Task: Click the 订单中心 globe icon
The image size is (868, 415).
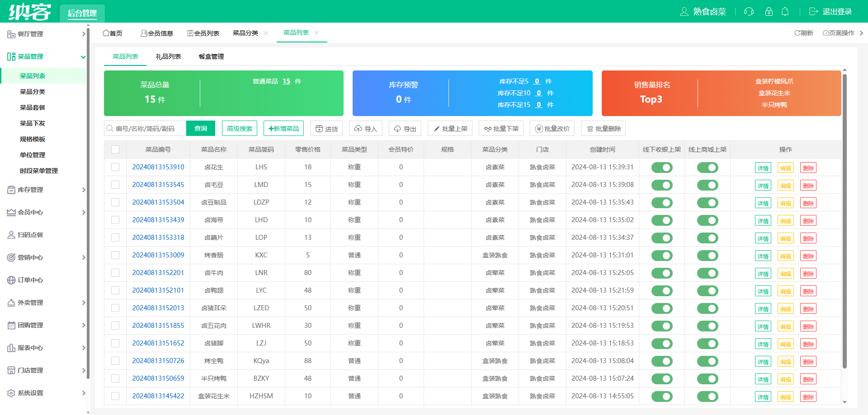Action: 11,280
